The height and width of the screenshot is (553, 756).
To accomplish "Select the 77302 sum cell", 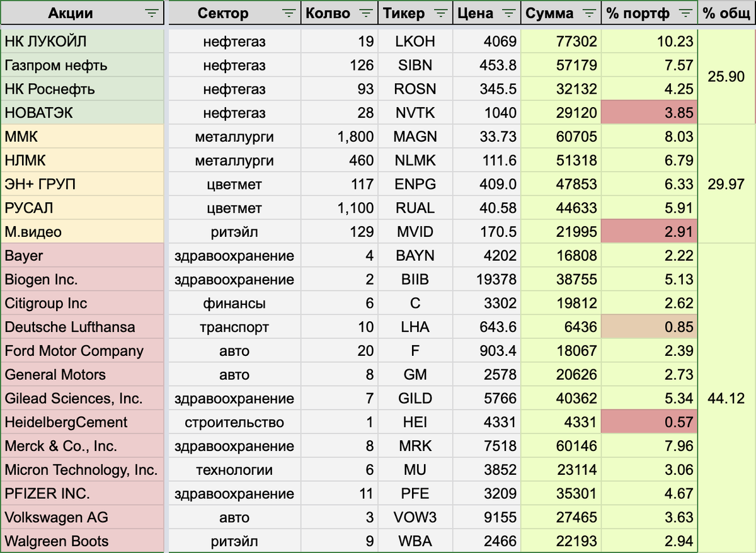I will 561,42.
